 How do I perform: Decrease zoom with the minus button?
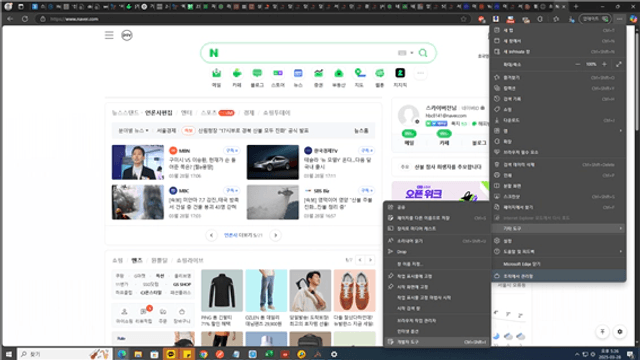(x=578, y=64)
